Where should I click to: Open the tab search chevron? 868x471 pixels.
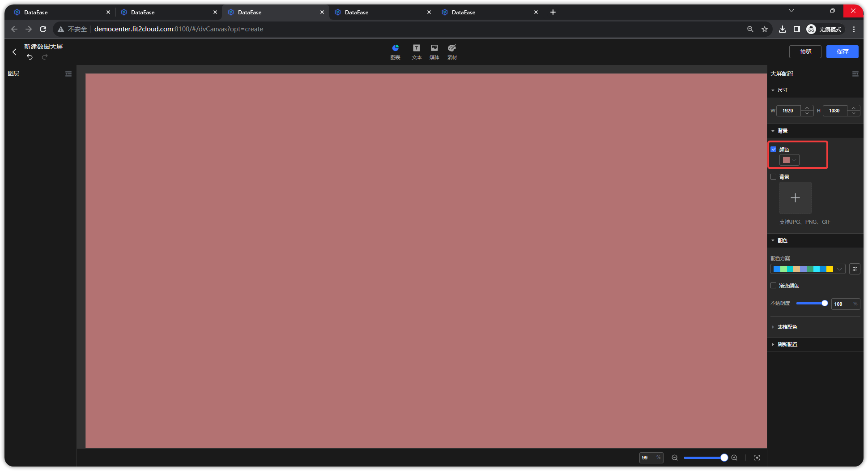click(791, 11)
